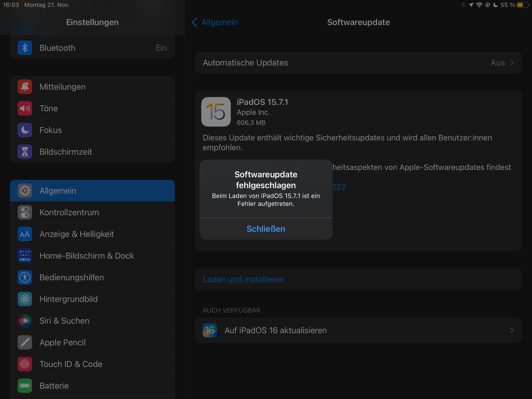Viewport: 532px width, 399px height.
Task: Open Bluetooth settings row
Action: click(x=92, y=48)
